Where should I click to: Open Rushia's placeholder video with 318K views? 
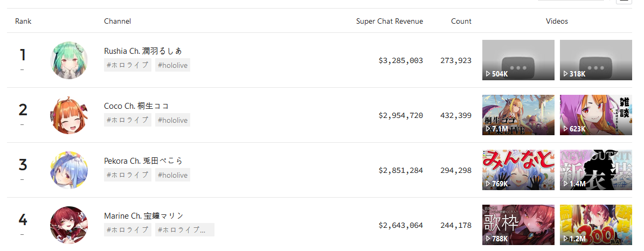coord(595,60)
